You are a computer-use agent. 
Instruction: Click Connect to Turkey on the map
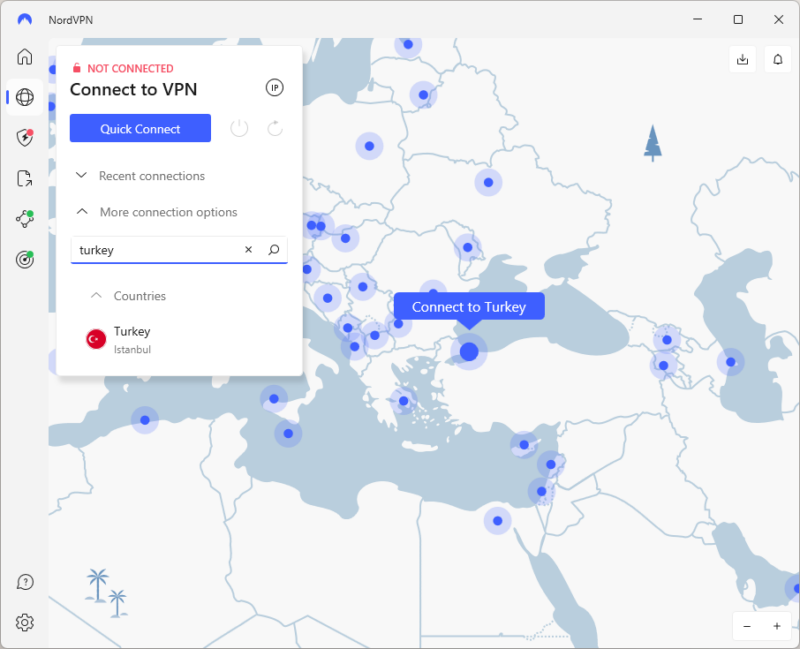pyautogui.click(x=468, y=307)
